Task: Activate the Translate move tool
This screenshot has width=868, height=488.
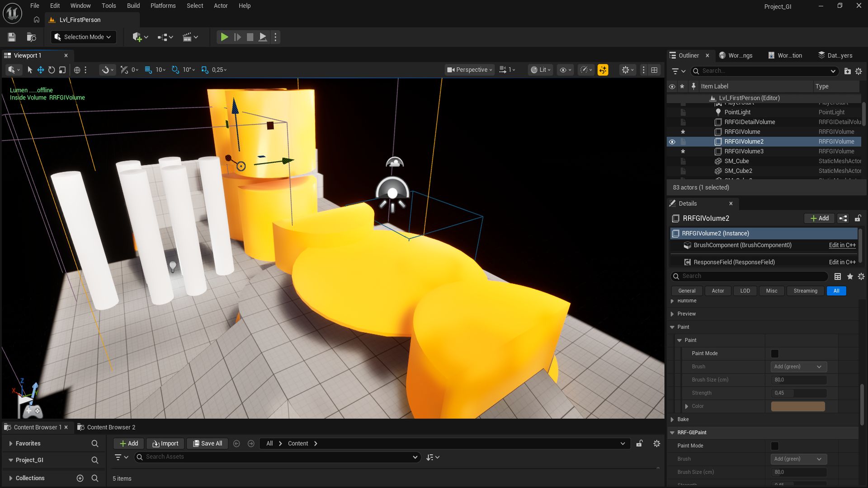Action: [41, 70]
